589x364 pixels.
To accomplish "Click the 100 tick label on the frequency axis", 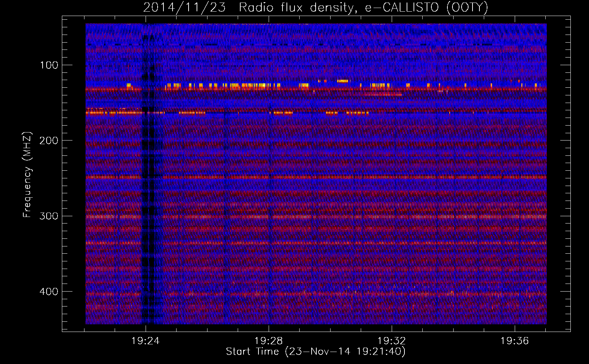I will pyautogui.click(x=49, y=65).
